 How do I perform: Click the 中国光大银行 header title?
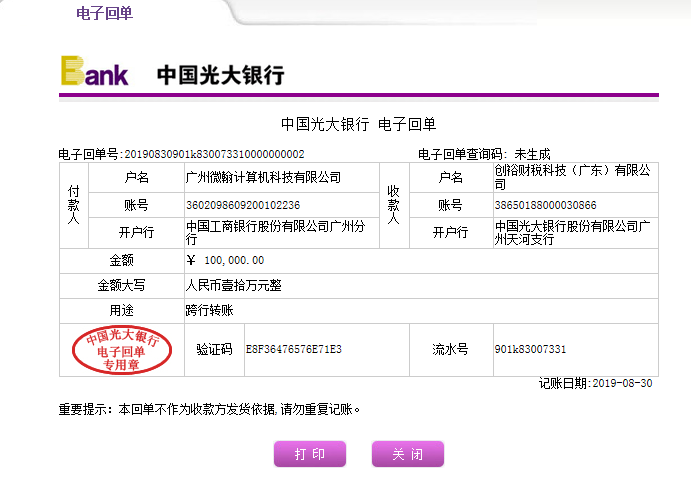click(221, 75)
